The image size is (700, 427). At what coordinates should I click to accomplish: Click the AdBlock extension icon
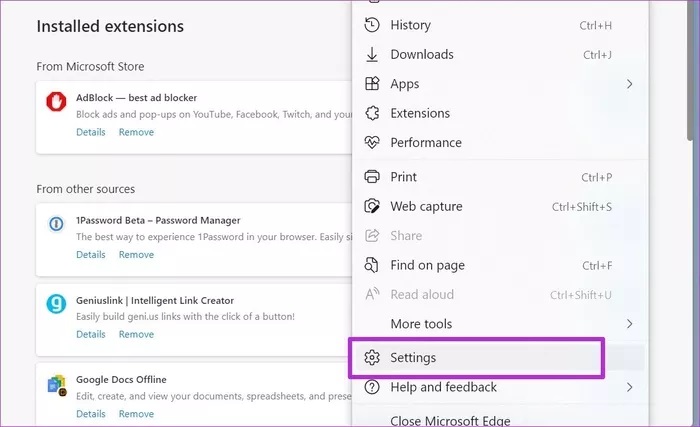(56, 102)
